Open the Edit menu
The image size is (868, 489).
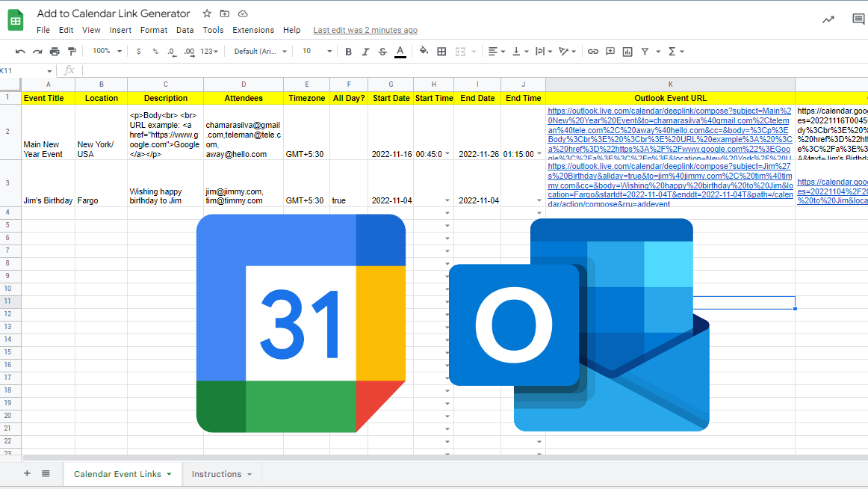[x=66, y=30]
